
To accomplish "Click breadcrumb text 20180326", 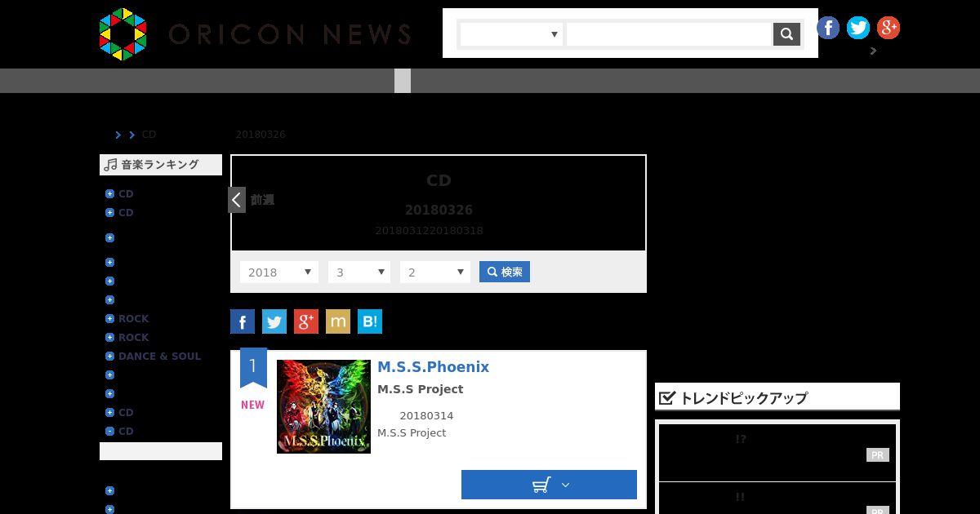I will coord(261,135).
